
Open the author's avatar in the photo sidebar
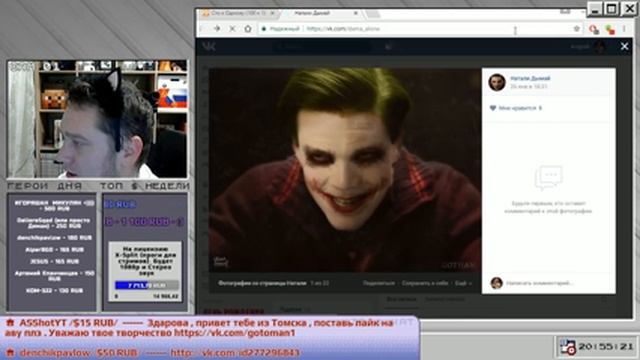[497, 82]
